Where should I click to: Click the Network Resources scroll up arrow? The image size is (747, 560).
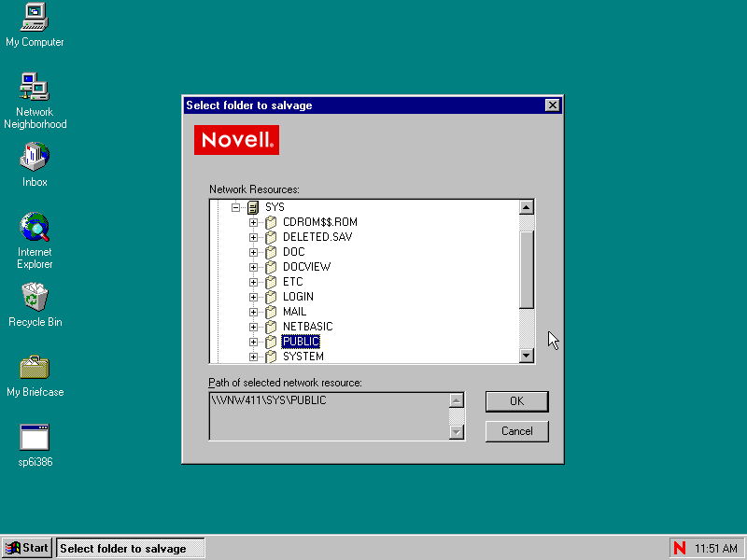[x=527, y=207]
